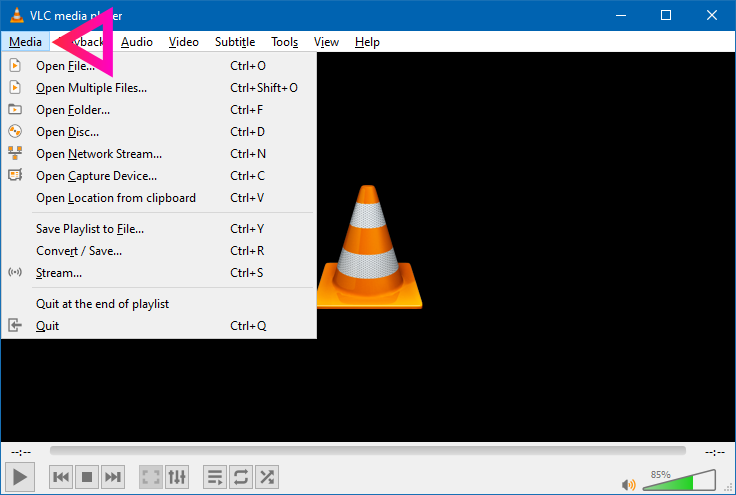The image size is (736, 495).
Task: Choose Open Multiple Files... entry
Action: 159,88
